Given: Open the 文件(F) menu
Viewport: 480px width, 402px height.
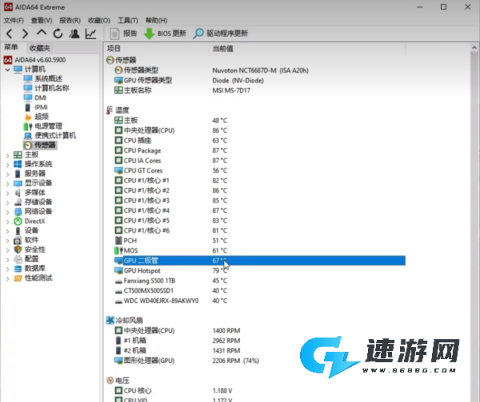Looking at the screenshot, I should point(14,20).
